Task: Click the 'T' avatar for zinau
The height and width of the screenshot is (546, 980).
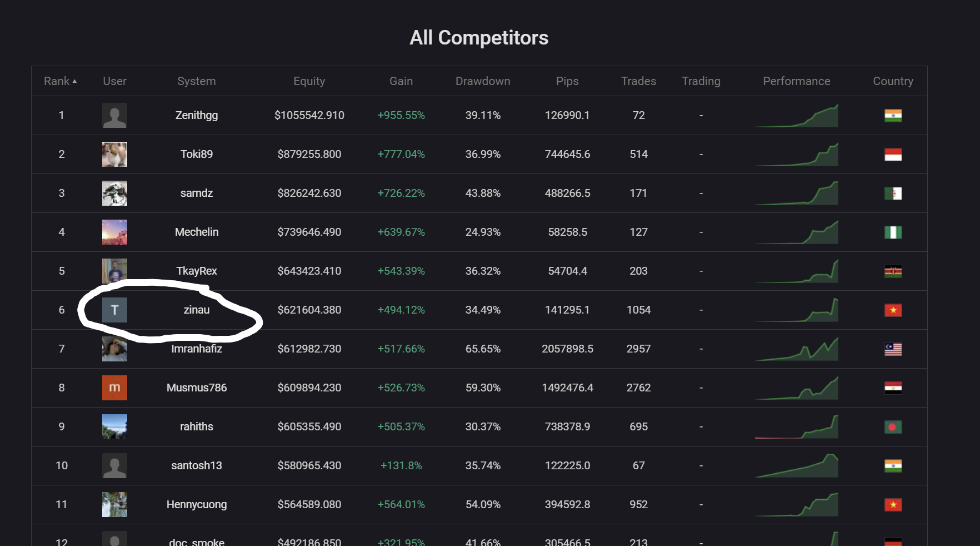Action: [114, 310]
